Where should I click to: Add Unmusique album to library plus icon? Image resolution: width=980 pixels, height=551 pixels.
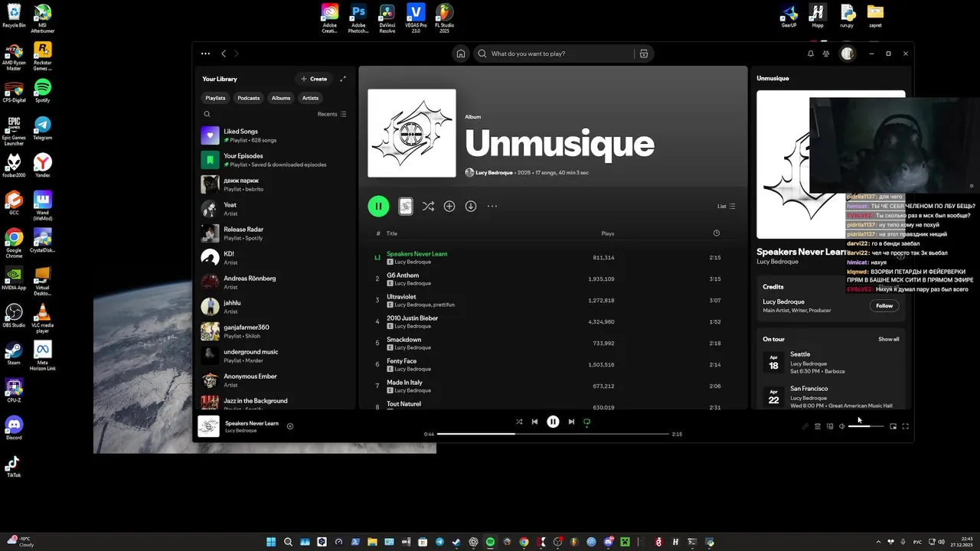point(449,206)
